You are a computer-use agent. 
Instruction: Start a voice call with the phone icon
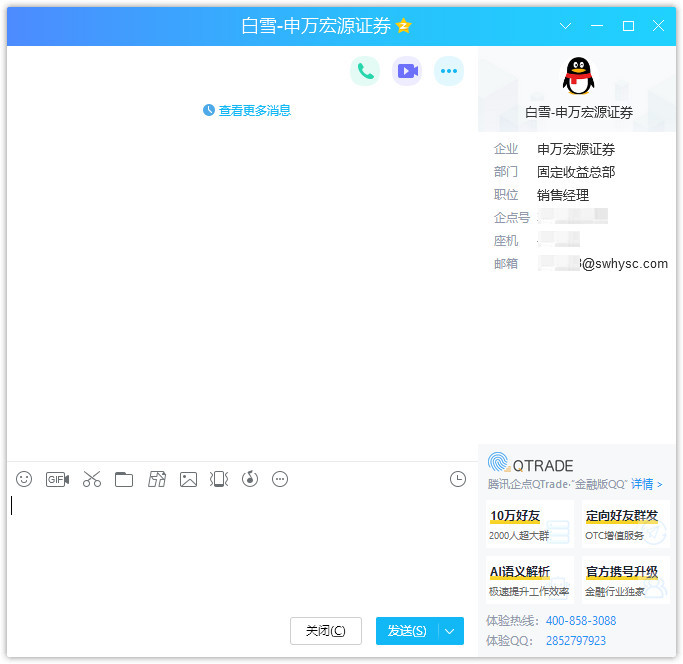coord(365,71)
